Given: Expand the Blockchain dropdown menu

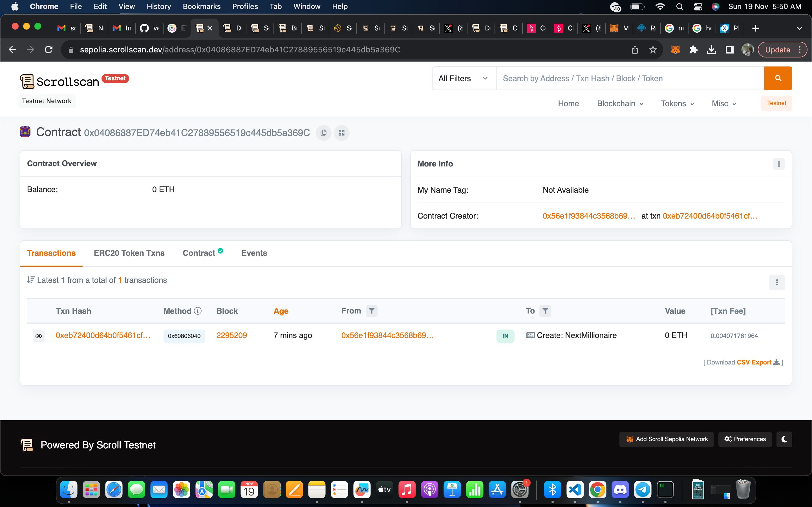Looking at the screenshot, I should point(620,103).
